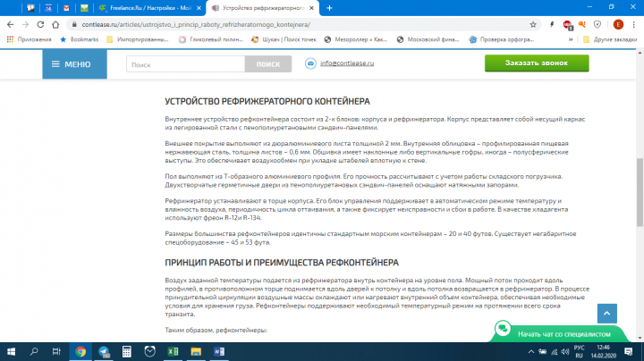644x361 pixels.
Task: Open Мезороллер bookmark
Action: pyautogui.click(x=356, y=39)
